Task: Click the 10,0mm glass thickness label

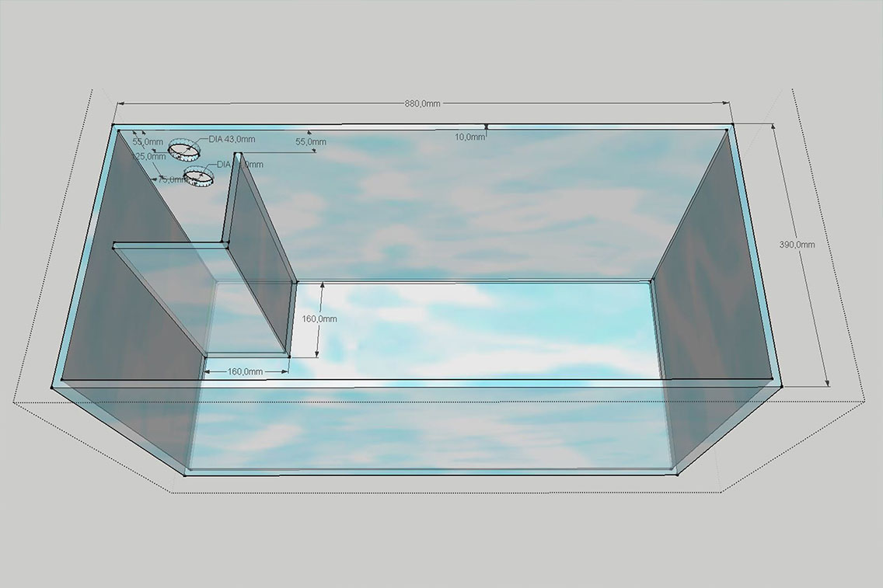Action: click(x=469, y=137)
